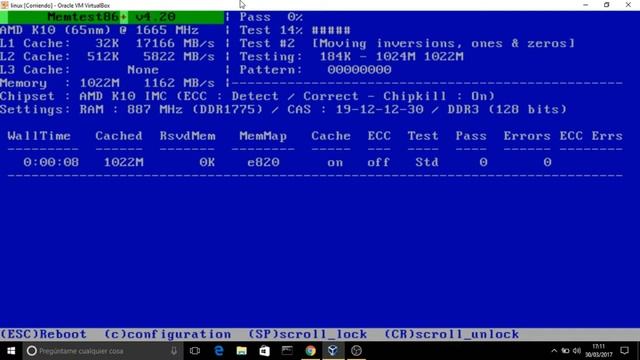The image size is (640, 360).
Task: Open OBS Studio from the taskbar
Action: click(x=356, y=351)
